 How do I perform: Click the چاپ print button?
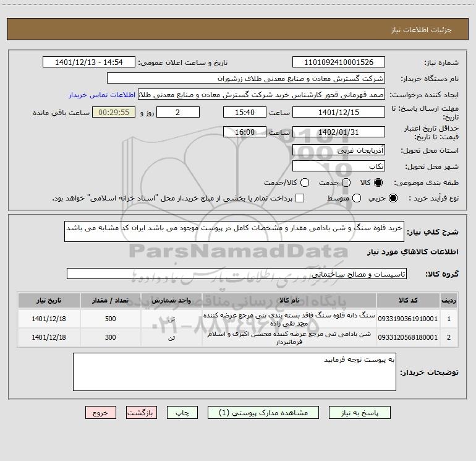click(182, 413)
